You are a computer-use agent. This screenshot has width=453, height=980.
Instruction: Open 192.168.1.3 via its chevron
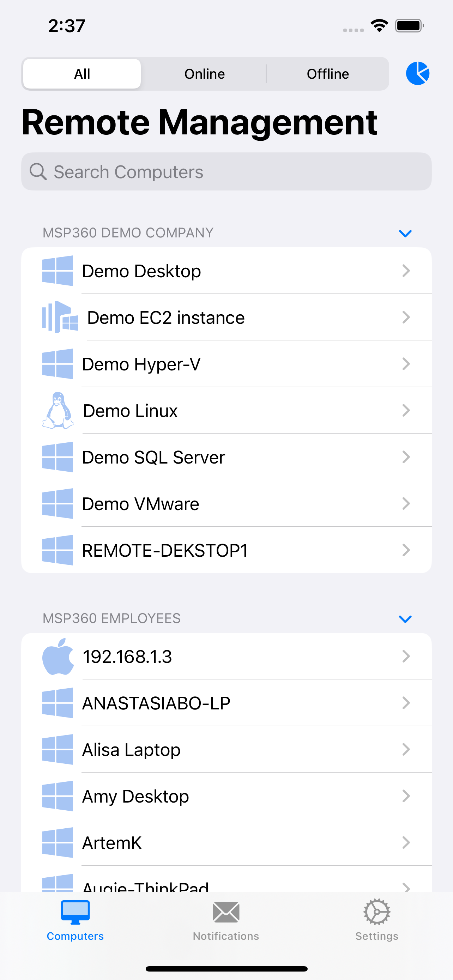pos(406,656)
